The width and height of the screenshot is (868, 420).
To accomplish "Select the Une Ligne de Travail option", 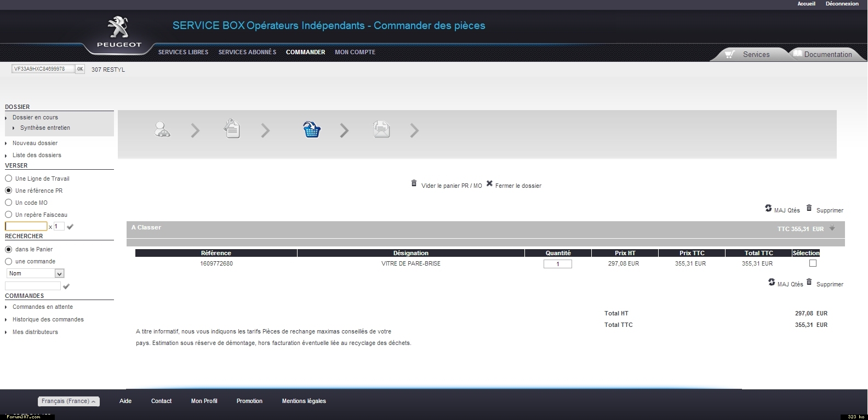I will (9, 179).
